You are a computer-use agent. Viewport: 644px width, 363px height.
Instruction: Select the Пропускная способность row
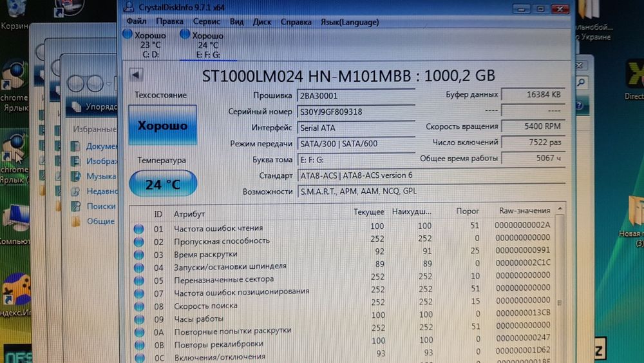pyautogui.click(x=343, y=240)
